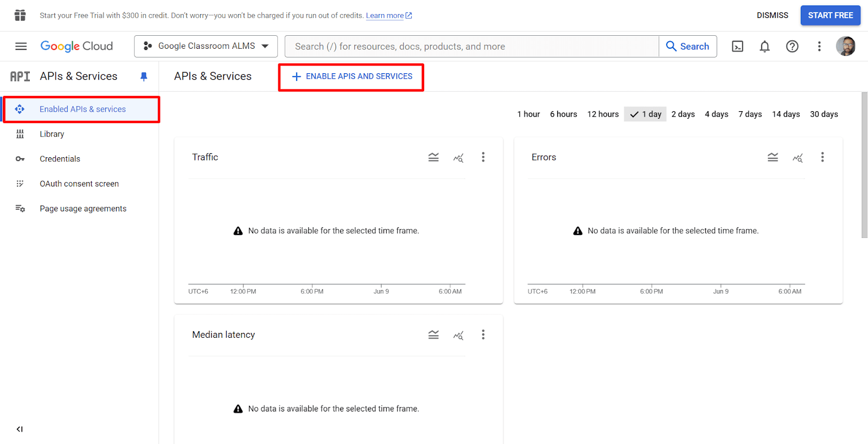Explore Traffic chart data in Metrics Explorer
The width and height of the screenshot is (868, 444).
click(x=458, y=158)
